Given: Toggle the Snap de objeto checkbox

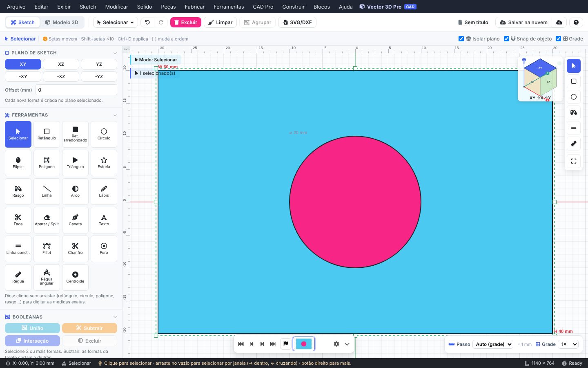Looking at the screenshot, I should point(506,39).
